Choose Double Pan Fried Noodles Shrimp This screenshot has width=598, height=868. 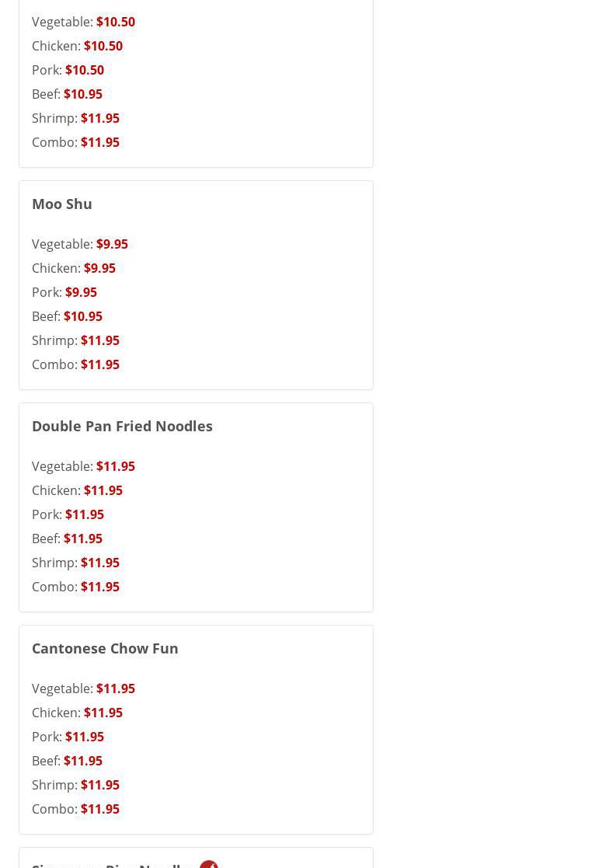coord(75,563)
